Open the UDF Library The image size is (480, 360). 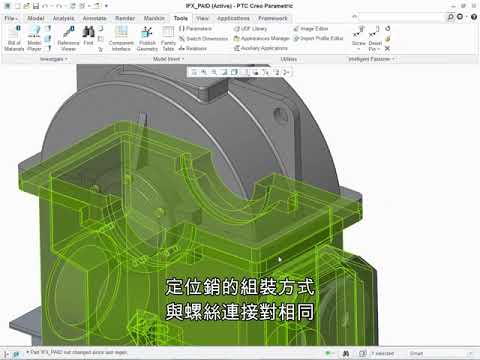click(x=250, y=29)
